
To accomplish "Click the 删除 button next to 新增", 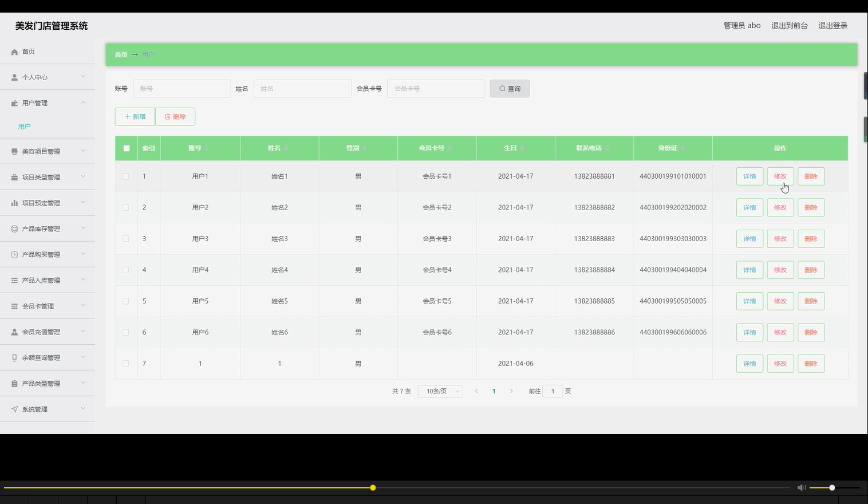I will pos(175,116).
